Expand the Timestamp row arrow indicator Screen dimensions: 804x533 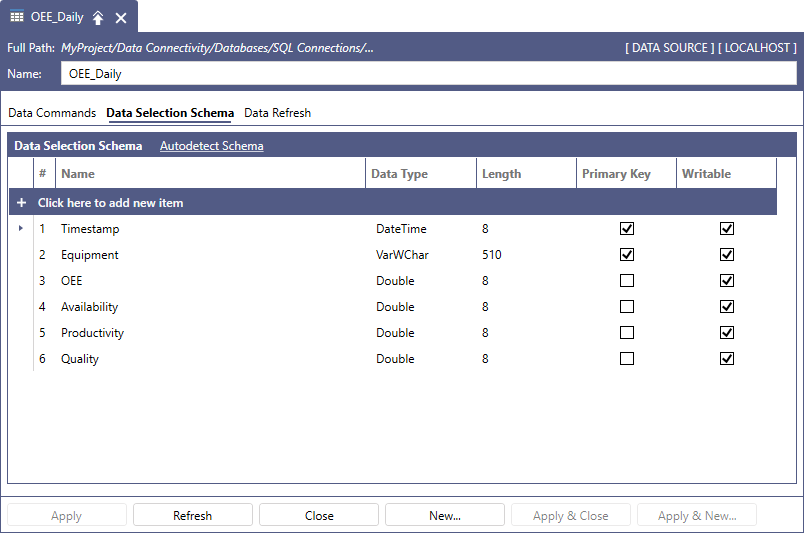[21, 229]
